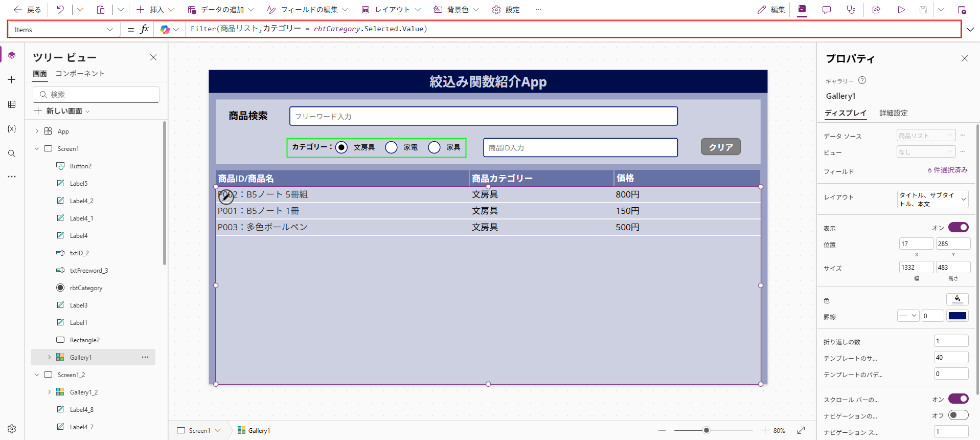This screenshot has width=980, height=440.
Task: Run app preview with play icon
Action: [901, 10]
